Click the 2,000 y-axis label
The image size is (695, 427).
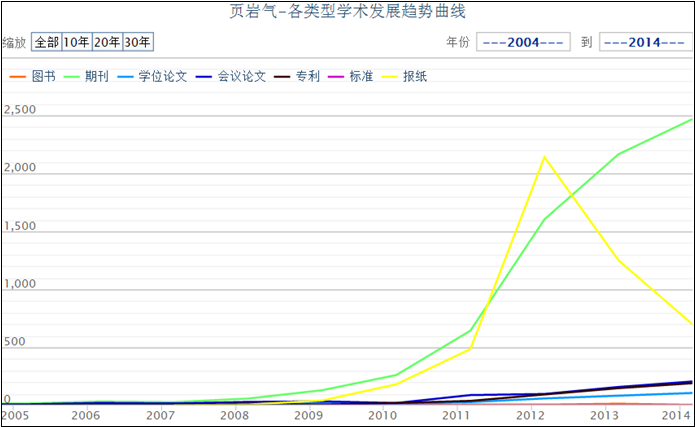click(x=20, y=167)
